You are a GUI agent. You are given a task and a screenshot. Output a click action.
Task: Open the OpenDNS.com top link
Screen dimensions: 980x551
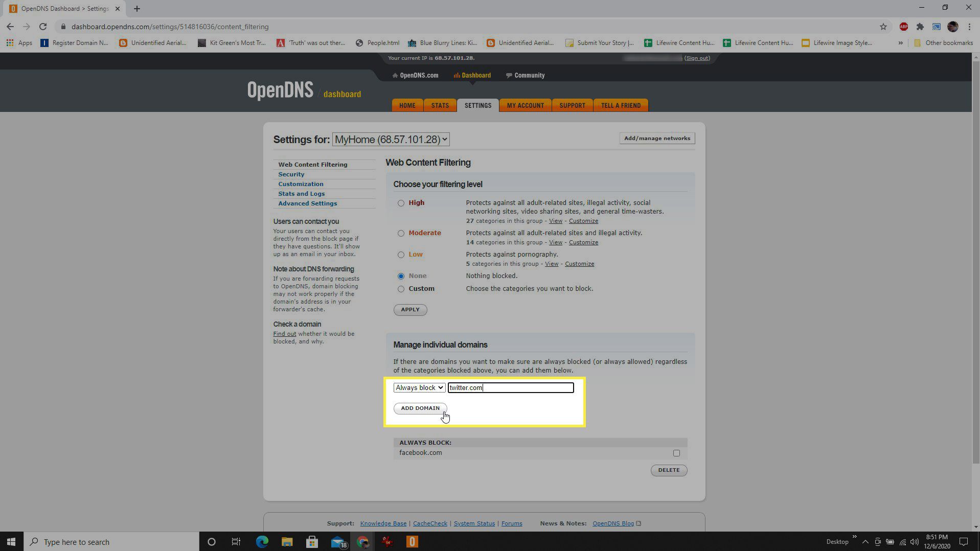415,75
